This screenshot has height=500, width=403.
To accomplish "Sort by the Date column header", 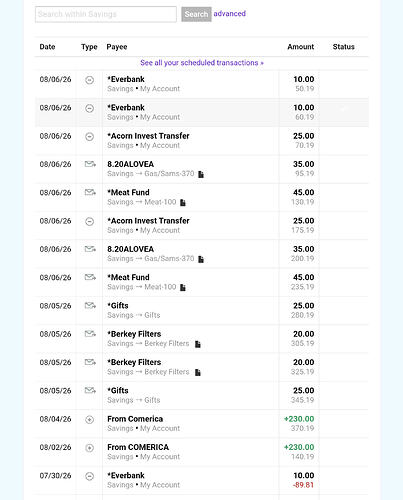I will point(47,47).
